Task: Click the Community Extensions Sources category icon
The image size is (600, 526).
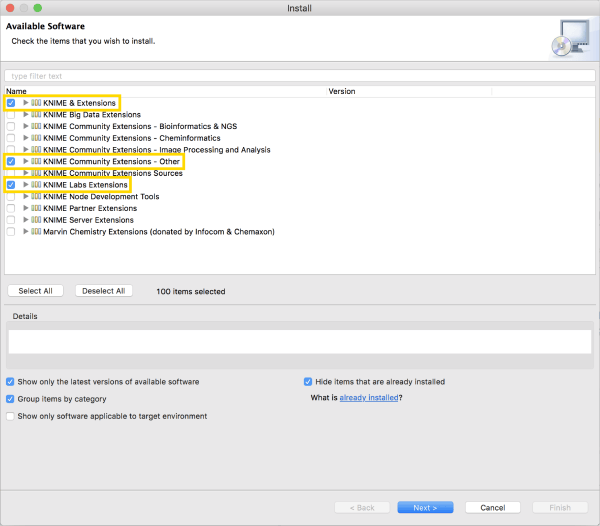Action: click(36, 173)
